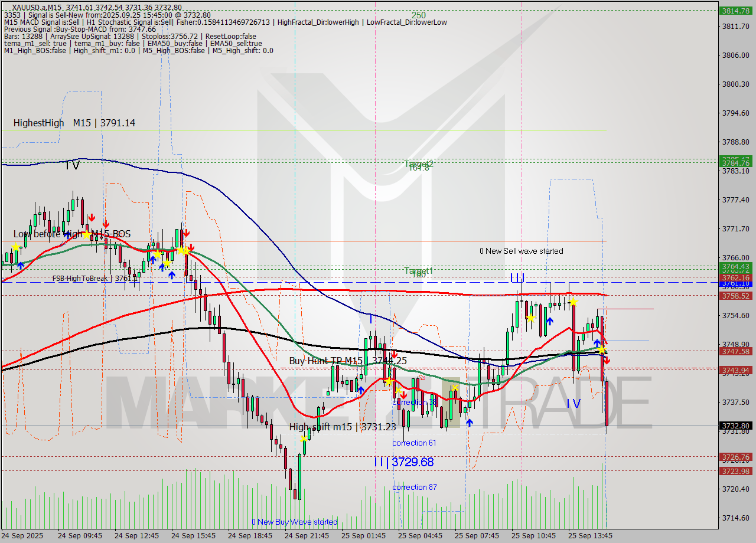Image resolution: width=756 pixels, height=543 pixels.
Task: Click the red down arrow above the M15-BOS candles
Action: (92, 218)
